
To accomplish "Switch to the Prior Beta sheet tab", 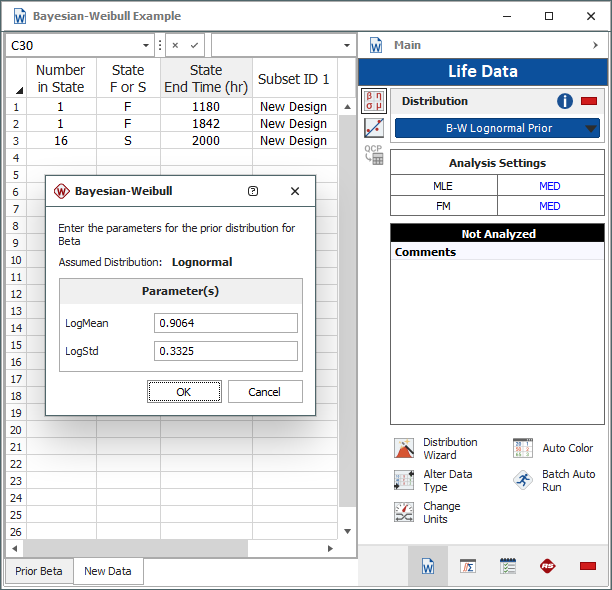I will coord(38,571).
